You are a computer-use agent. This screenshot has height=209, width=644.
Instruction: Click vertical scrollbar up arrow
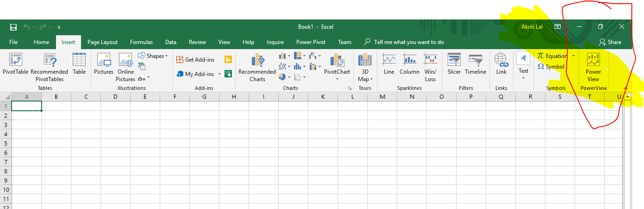pyautogui.click(x=628, y=96)
